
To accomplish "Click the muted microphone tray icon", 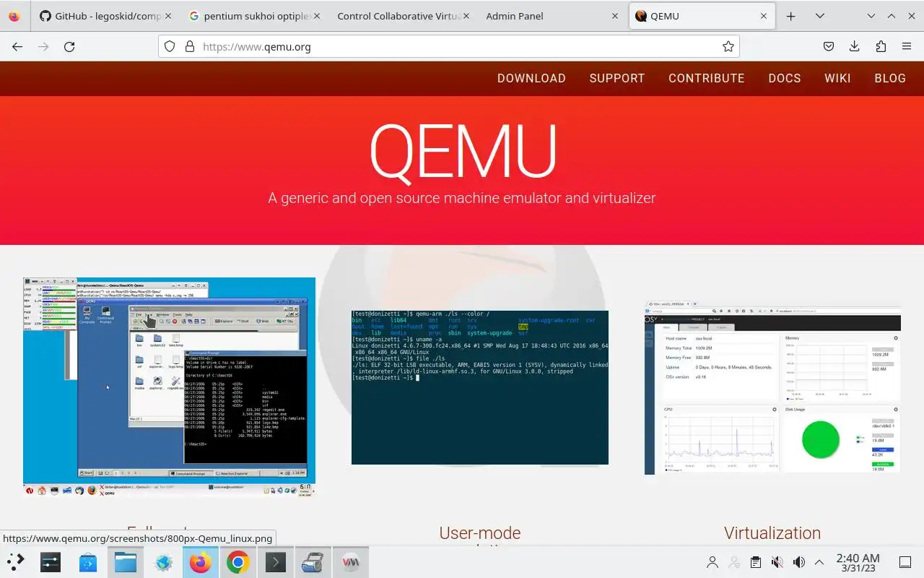I will click(777, 562).
